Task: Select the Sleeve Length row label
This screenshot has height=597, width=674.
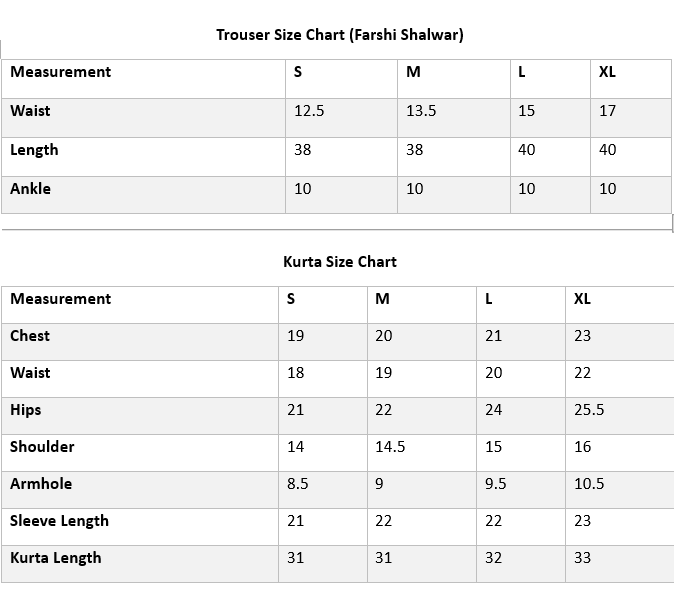Action: (x=60, y=521)
